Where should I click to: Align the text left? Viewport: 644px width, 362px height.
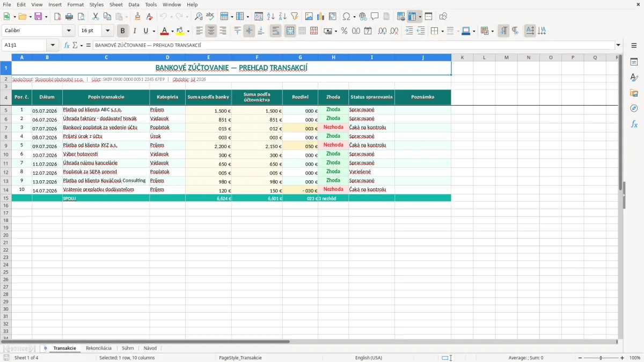click(x=200, y=31)
